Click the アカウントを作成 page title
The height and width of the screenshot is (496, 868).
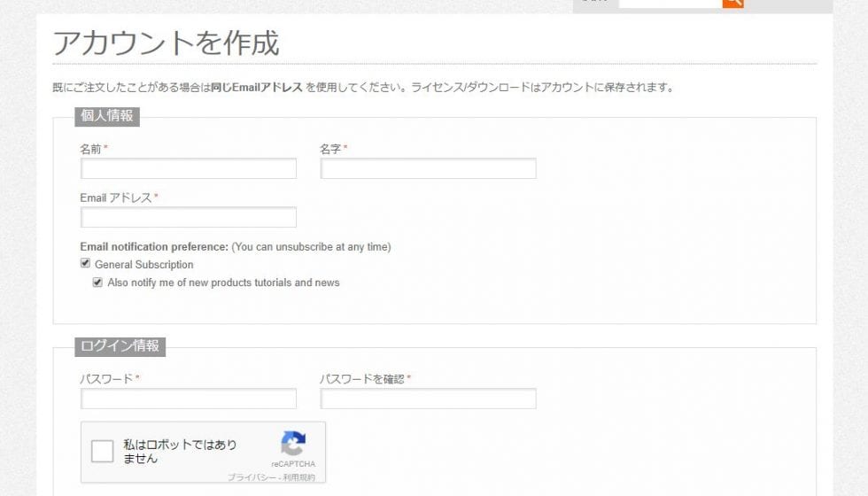(x=167, y=43)
